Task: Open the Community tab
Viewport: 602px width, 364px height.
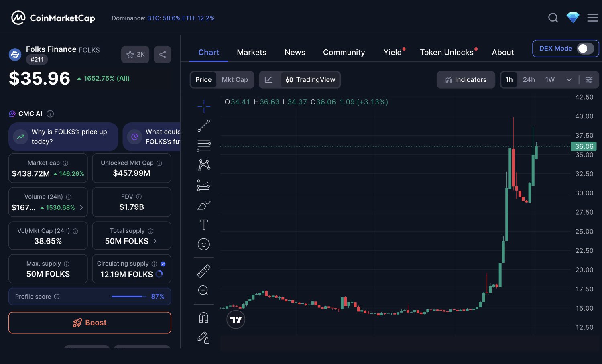Action: 344,53
